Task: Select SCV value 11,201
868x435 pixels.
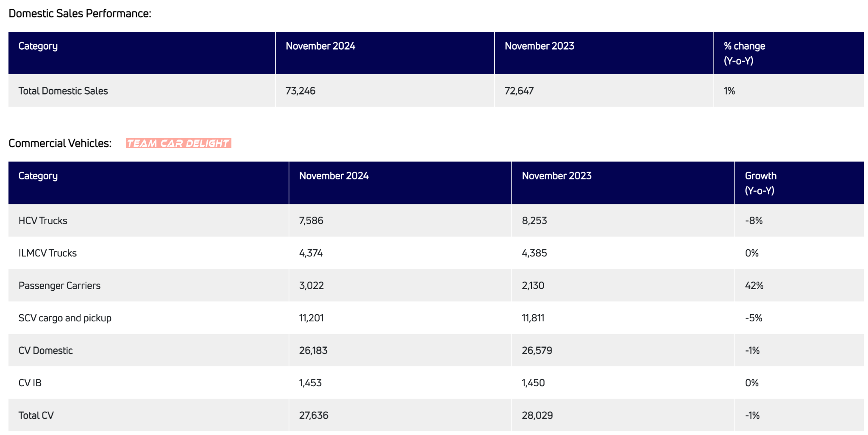Action: [312, 318]
